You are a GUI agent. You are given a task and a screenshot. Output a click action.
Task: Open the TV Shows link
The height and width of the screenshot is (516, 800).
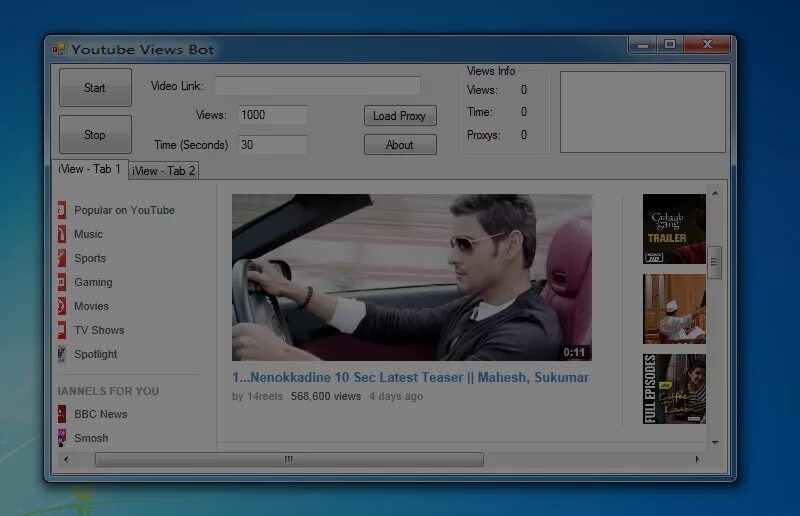99,330
